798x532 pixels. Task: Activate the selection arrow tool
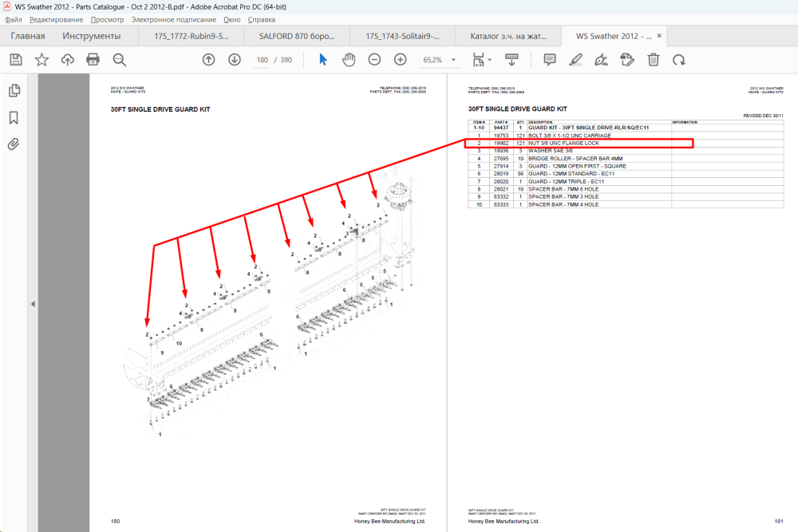[x=323, y=60]
